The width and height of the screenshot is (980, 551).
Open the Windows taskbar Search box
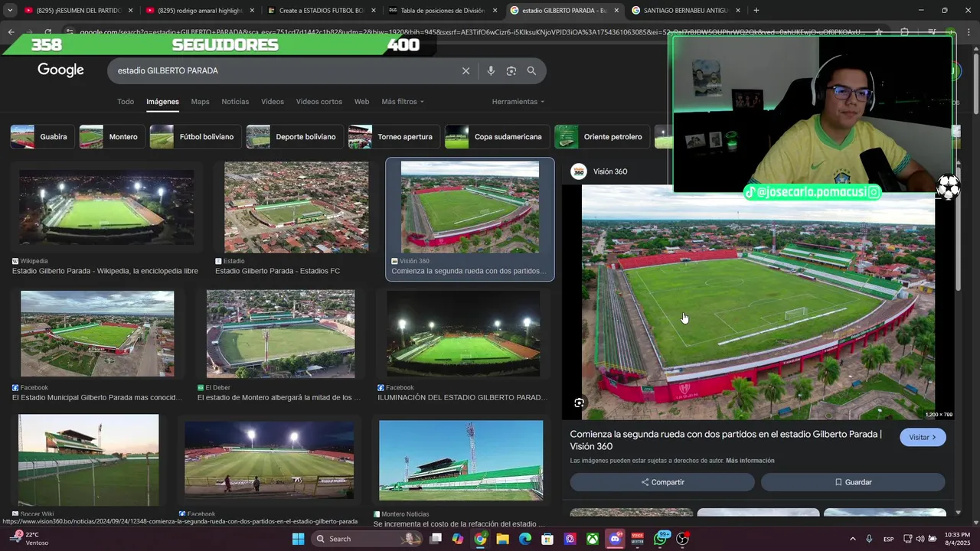click(x=367, y=539)
